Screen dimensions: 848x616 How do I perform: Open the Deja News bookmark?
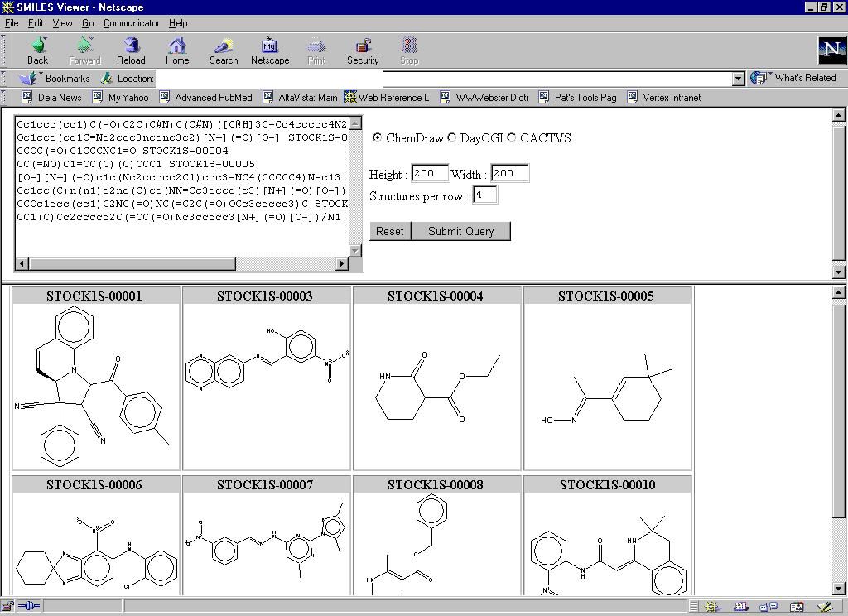click(51, 98)
